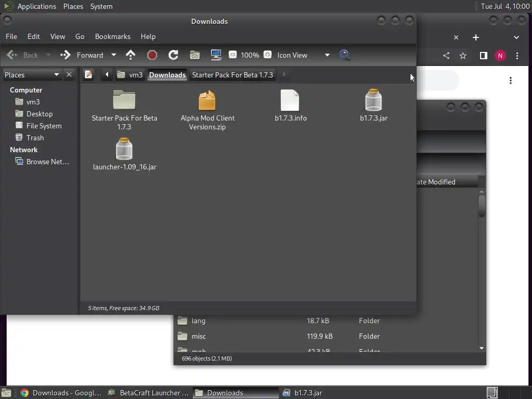Select the Starter Pack For Beta 1.7.3 folder
Viewport: 532px width, 399px height.
[124, 110]
